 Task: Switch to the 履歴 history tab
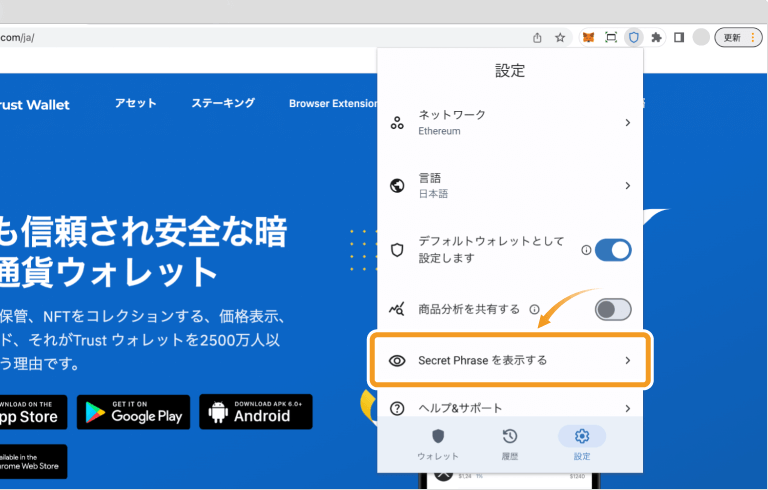click(x=510, y=444)
